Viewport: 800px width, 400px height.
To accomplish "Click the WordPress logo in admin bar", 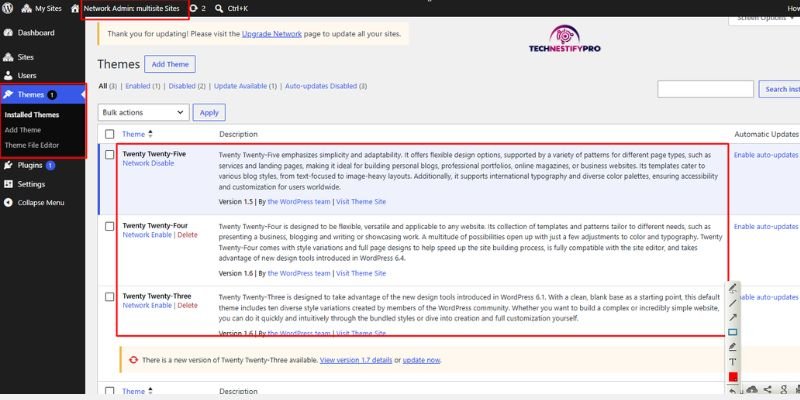I will 7,8.
